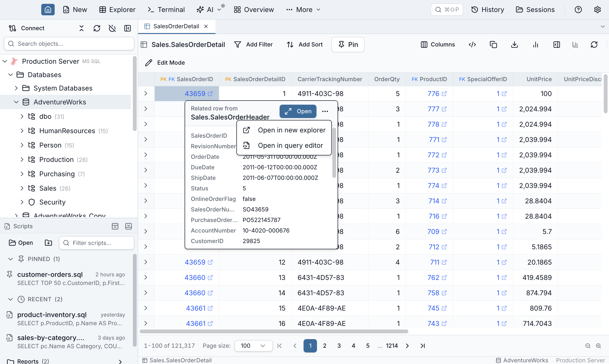609x364 pixels.
Task: Copy table data icon
Action: point(493,44)
